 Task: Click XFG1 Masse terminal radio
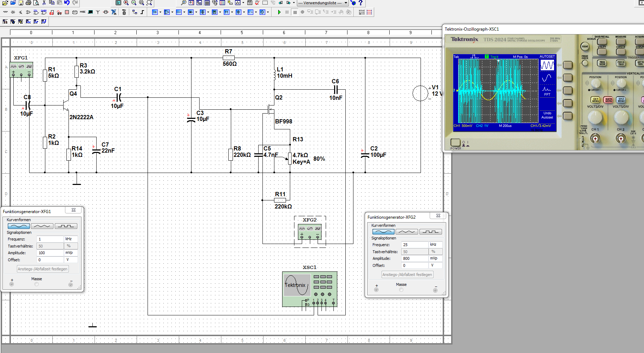pos(37,284)
